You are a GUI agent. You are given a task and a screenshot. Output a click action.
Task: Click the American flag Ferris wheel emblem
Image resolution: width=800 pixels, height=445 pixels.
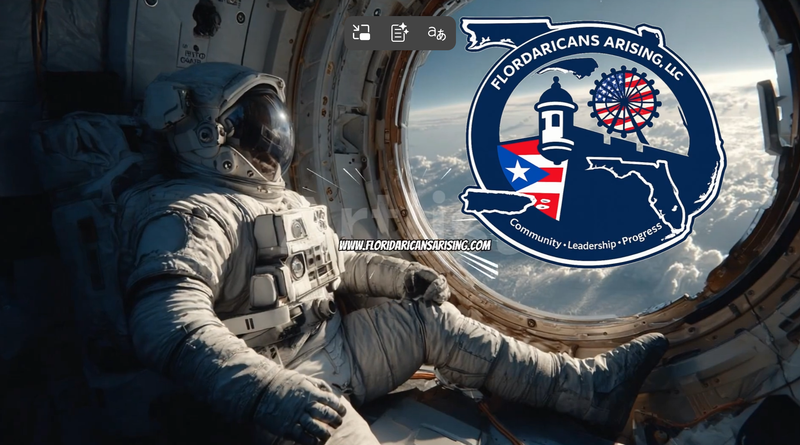(x=625, y=103)
